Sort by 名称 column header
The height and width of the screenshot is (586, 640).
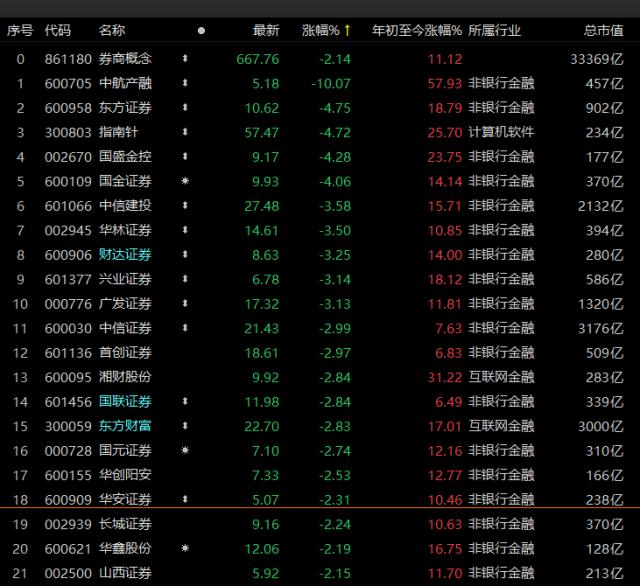pyautogui.click(x=112, y=30)
